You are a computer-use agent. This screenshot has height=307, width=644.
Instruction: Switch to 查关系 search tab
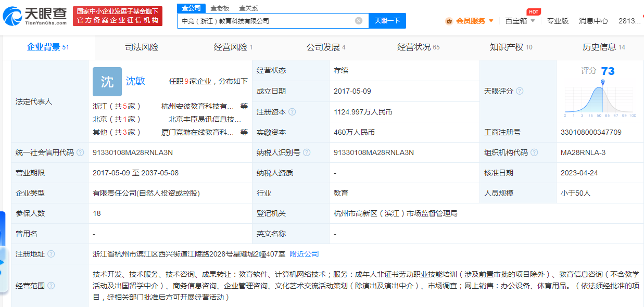(248, 8)
